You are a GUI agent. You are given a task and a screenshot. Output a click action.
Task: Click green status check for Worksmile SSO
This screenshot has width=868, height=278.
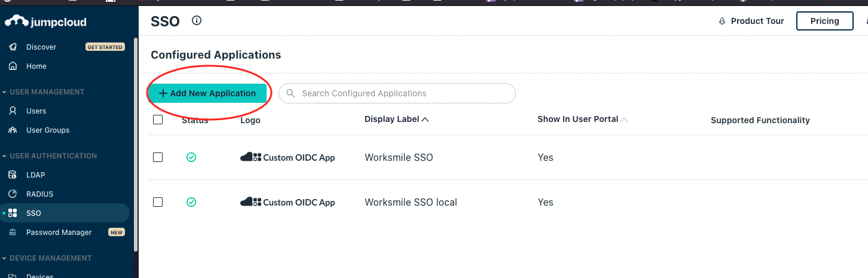(191, 157)
